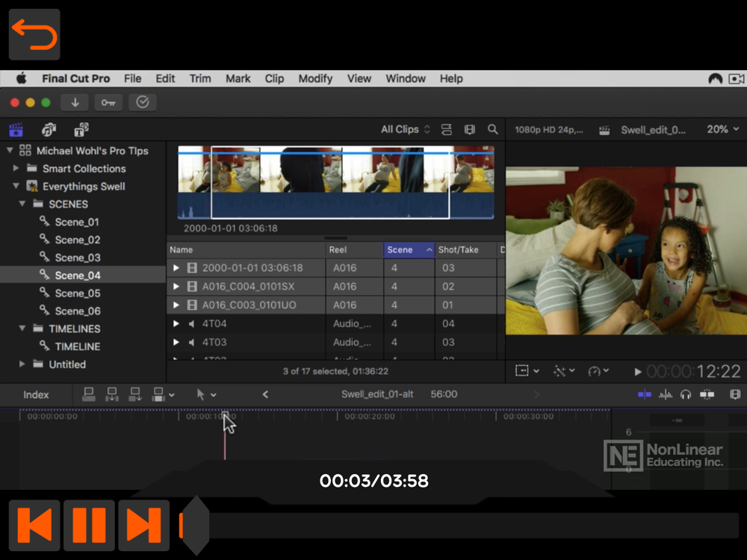The image size is (747, 560).
Task: Click the clapperboard icon beside Swell_edit_0
Action: (604, 130)
